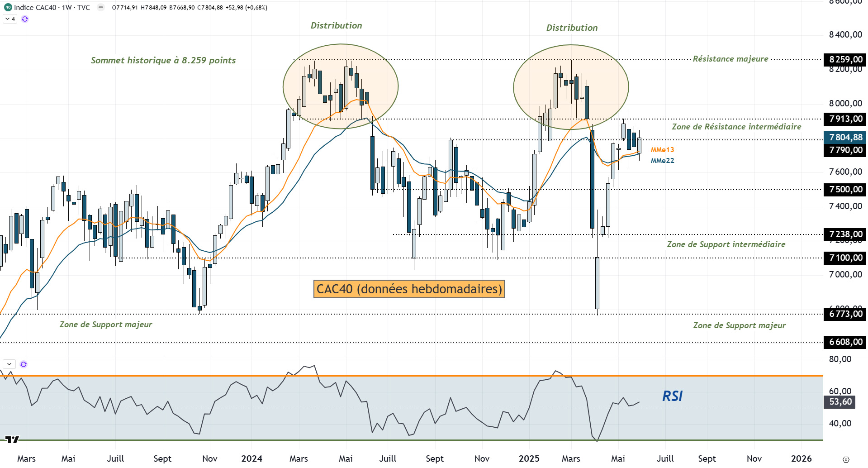
Task: Click the 2025 marker on the time axis
Action: 529,458
